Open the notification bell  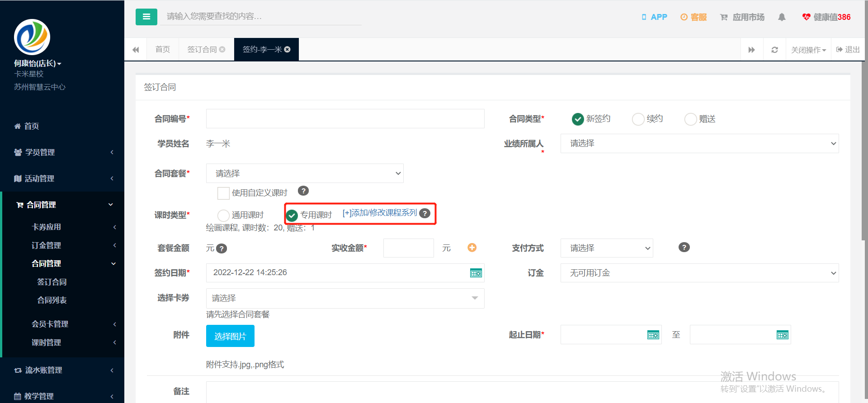coord(782,17)
